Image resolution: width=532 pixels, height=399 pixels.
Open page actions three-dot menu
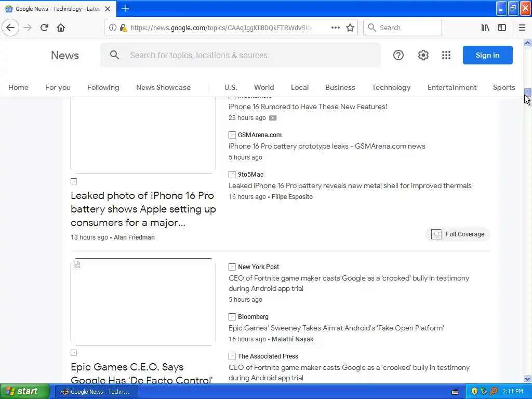coord(335,28)
